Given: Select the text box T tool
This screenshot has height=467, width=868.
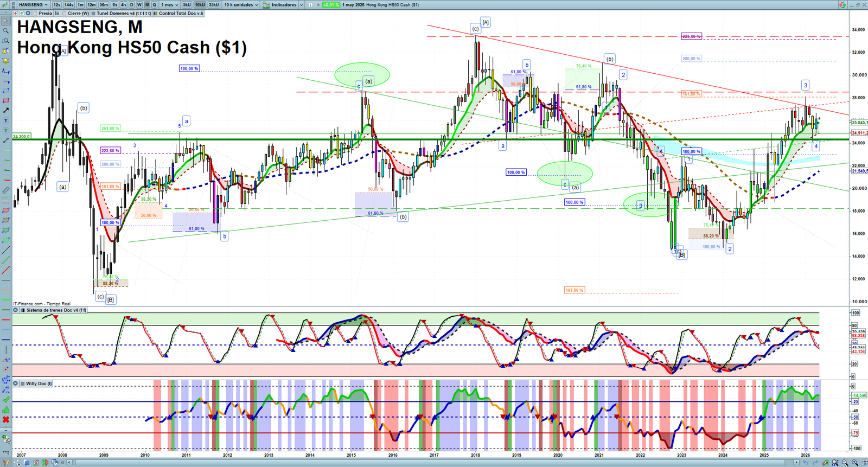Looking at the screenshot, I should click(6, 120).
